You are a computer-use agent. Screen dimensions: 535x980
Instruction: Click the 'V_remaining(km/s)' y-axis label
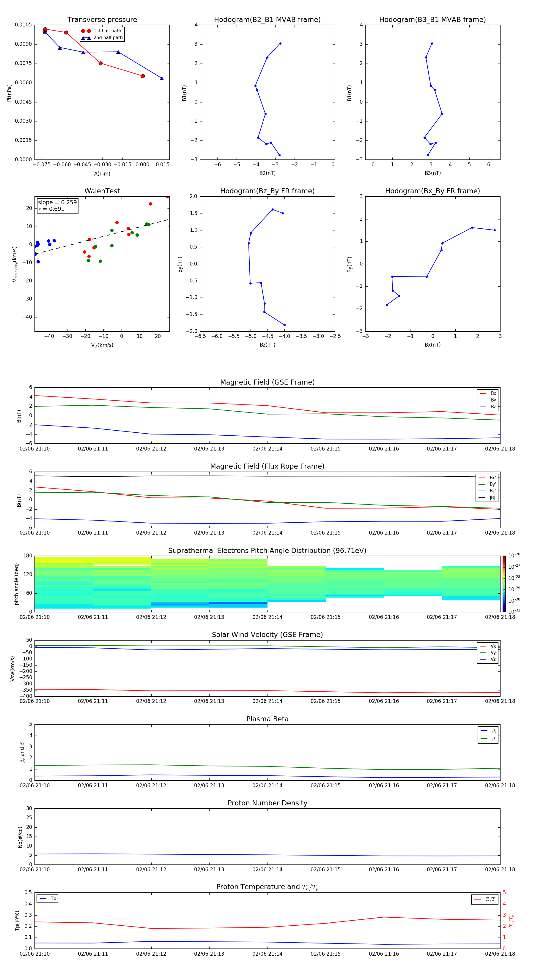click(15, 264)
